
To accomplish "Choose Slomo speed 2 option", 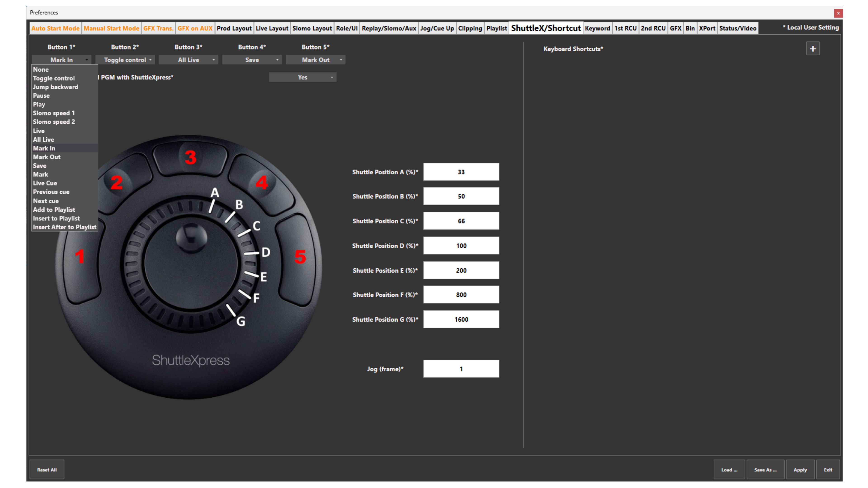I will coord(65,122).
